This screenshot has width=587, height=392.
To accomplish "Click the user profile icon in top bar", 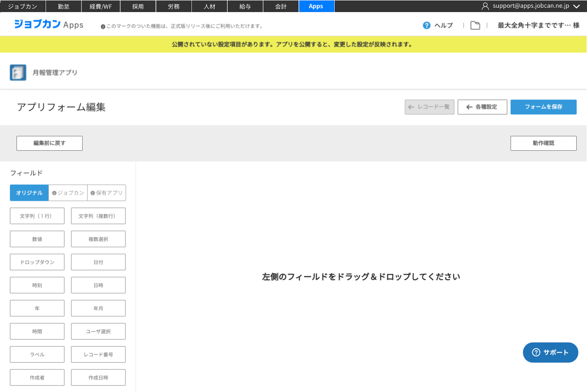I will [x=485, y=6].
